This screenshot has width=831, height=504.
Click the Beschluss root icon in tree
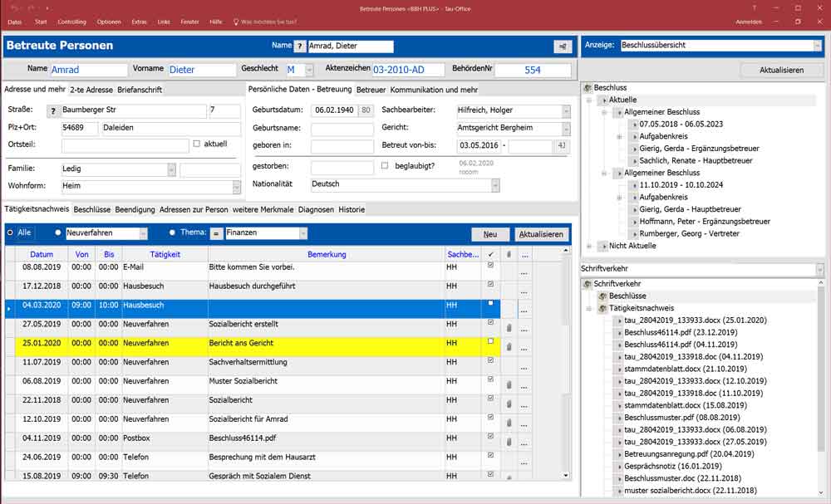(x=588, y=87)
